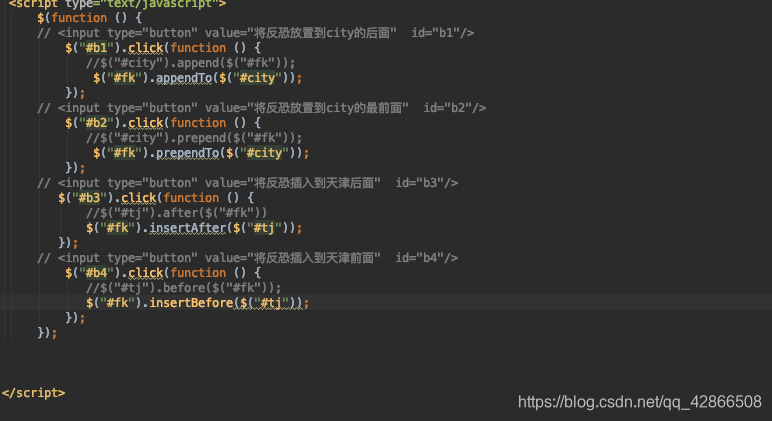
Task: Click the commented $("#city").append line
Action: 191,63
